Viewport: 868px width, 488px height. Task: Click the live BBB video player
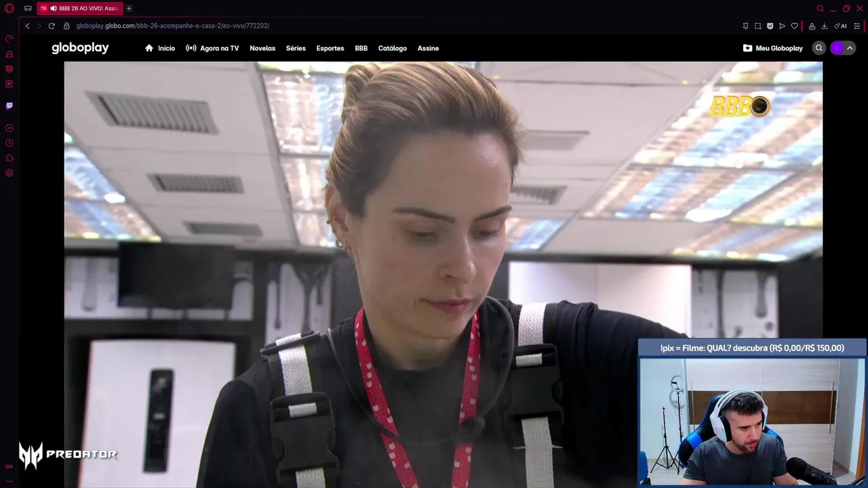[x=443, y=274]
